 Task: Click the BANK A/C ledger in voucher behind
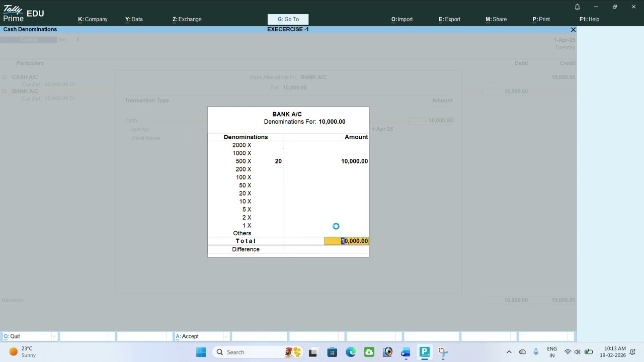click(x=25, y=91)
